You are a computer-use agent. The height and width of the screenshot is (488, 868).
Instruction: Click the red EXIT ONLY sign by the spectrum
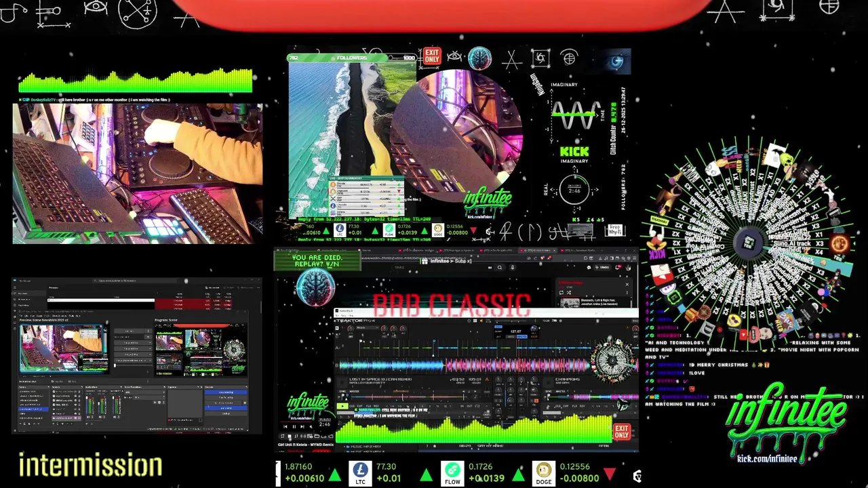coord(622,432)
